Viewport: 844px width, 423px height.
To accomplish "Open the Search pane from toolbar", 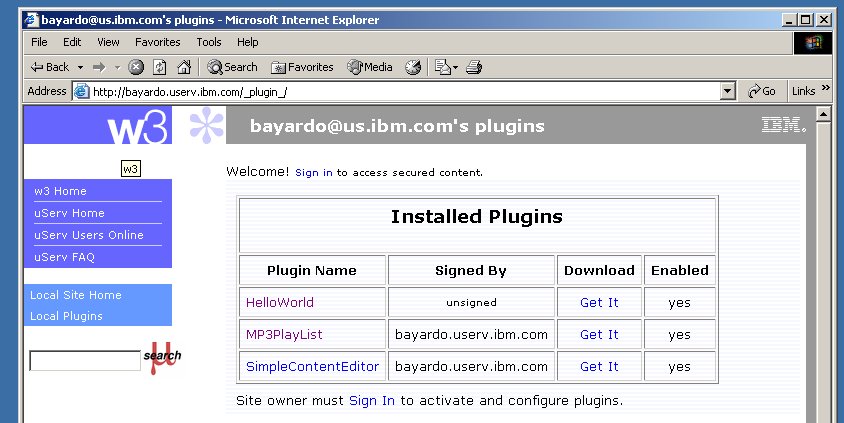I will pyautogui.click(x=232, y=67).
